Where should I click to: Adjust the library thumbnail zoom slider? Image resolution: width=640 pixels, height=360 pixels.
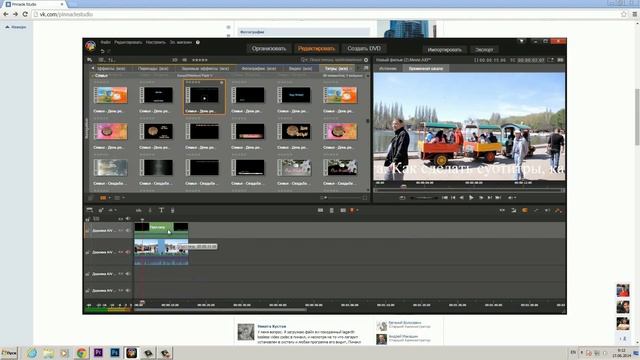(x=342, y=198)
